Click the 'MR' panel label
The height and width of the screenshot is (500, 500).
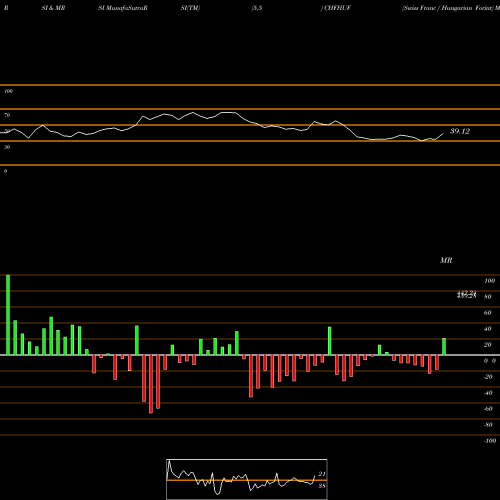point(446,260)
